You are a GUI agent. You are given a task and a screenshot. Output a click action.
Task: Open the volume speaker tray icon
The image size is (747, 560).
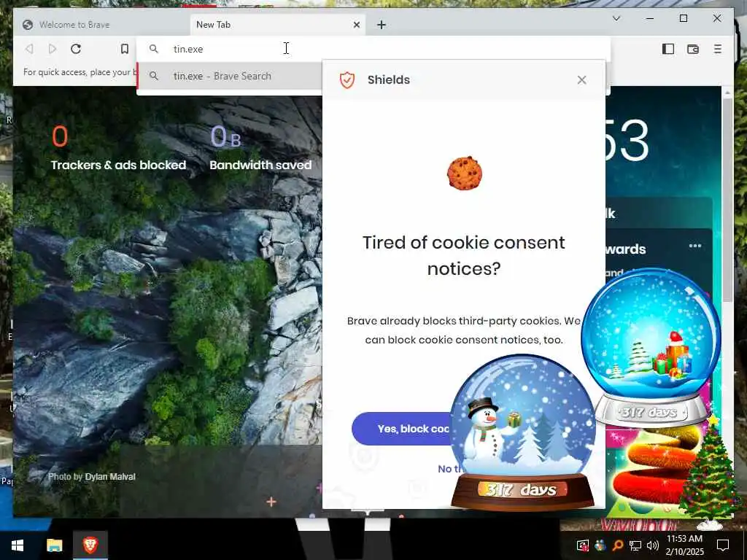(653, 545)
